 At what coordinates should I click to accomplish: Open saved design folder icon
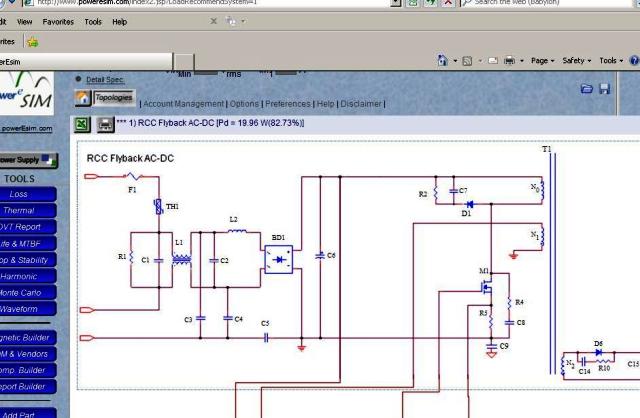[587, 89]
